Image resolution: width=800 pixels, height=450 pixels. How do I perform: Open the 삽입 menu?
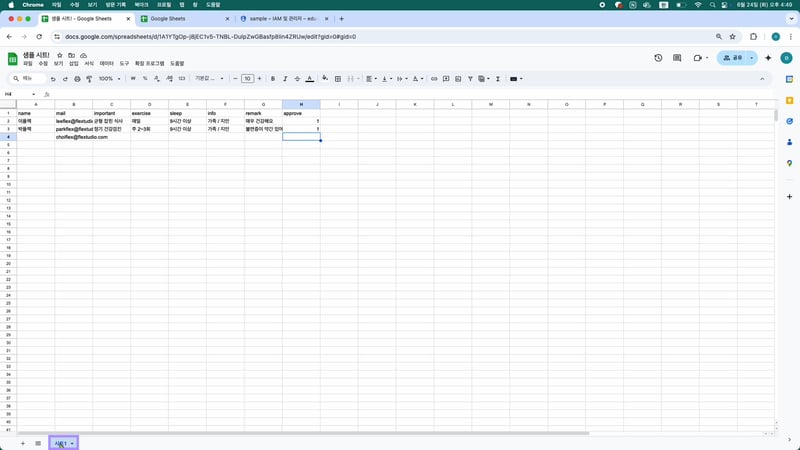tap(74, 63)
